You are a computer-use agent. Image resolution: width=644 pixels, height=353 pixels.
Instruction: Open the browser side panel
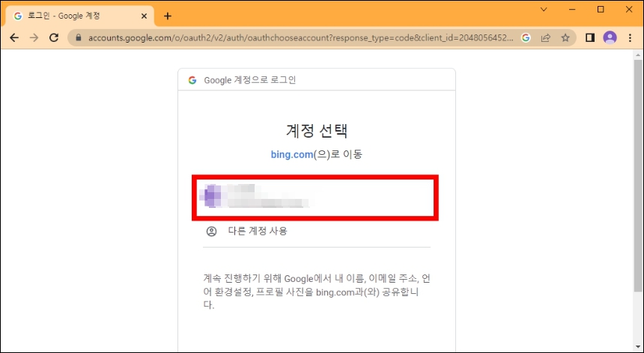[x=590, y=38]
